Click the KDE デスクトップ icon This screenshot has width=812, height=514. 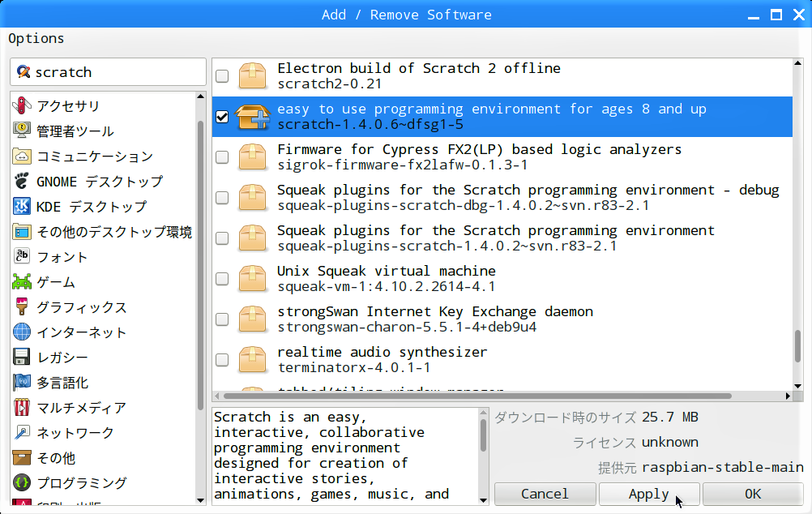tap(22, 206)
